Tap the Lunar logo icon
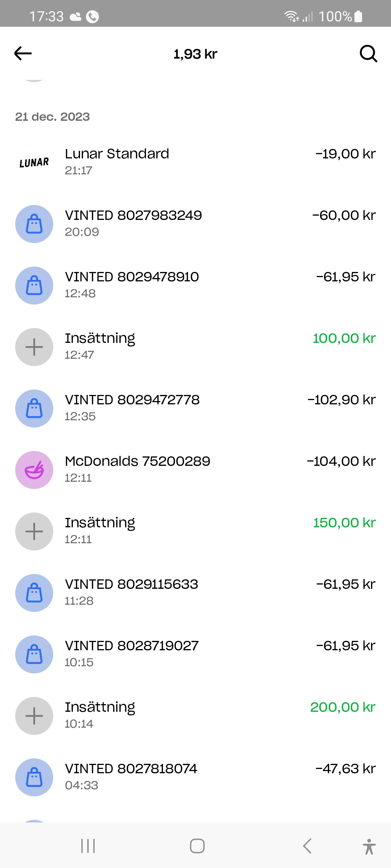Screen dimensions: 391x868 (34, 162)
